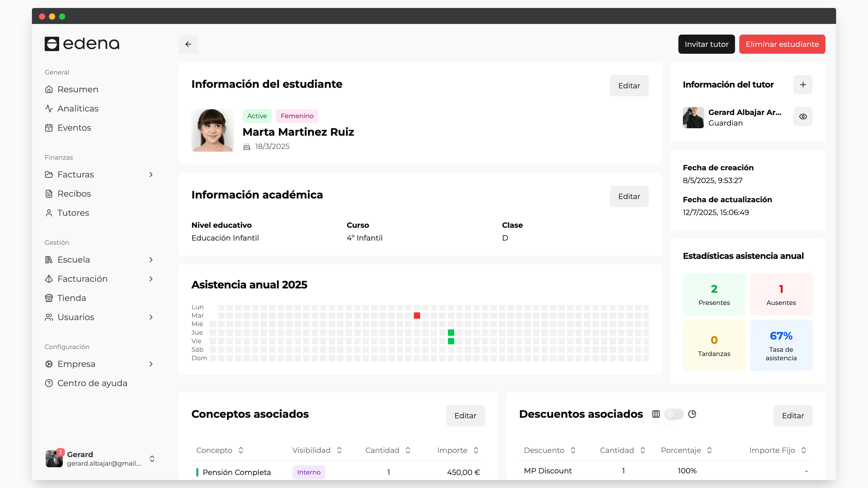This screenshot has height=488, width=868.
Task: Click the Tienda store icon
Action: (49, 298)
